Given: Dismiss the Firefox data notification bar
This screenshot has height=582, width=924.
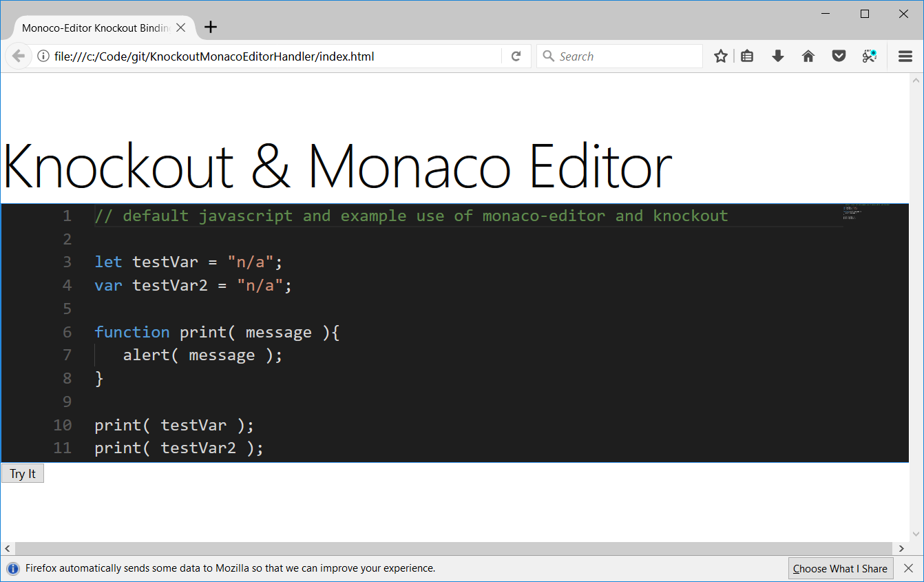Looking at the screenshot, I should 908,568.
